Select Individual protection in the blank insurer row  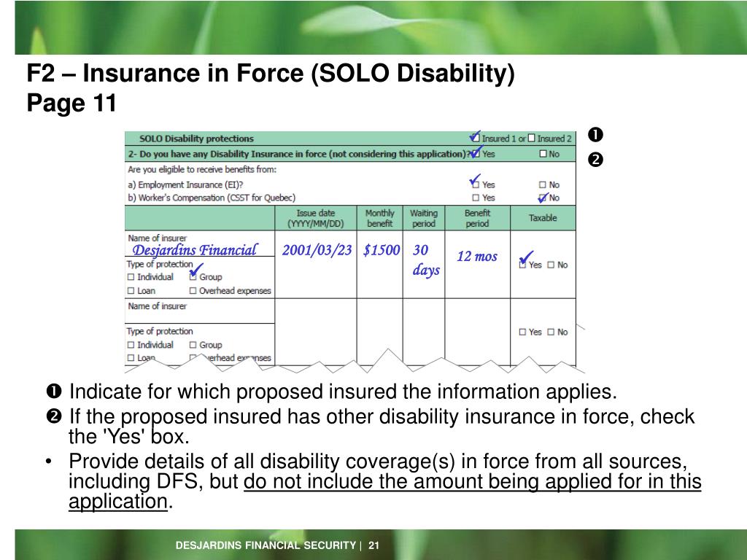(x=131, y=345)
